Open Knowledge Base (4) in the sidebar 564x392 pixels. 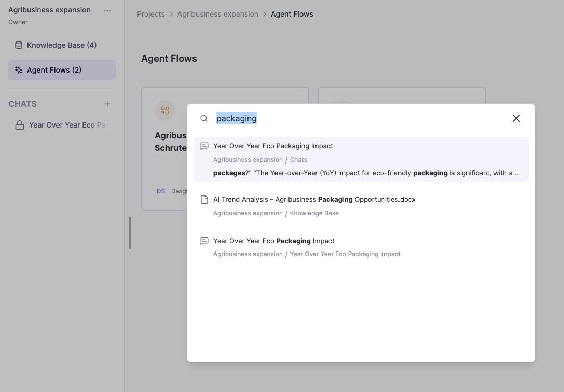pyautogui.click(x=62, y=45)
